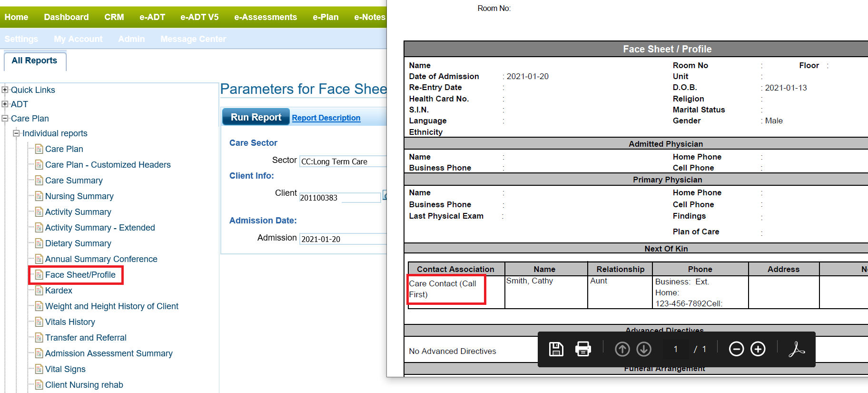Click the Kardex report entry
The height and width of the screenshot is (393, 868).
pyautogui.click(x=59, y=291)
